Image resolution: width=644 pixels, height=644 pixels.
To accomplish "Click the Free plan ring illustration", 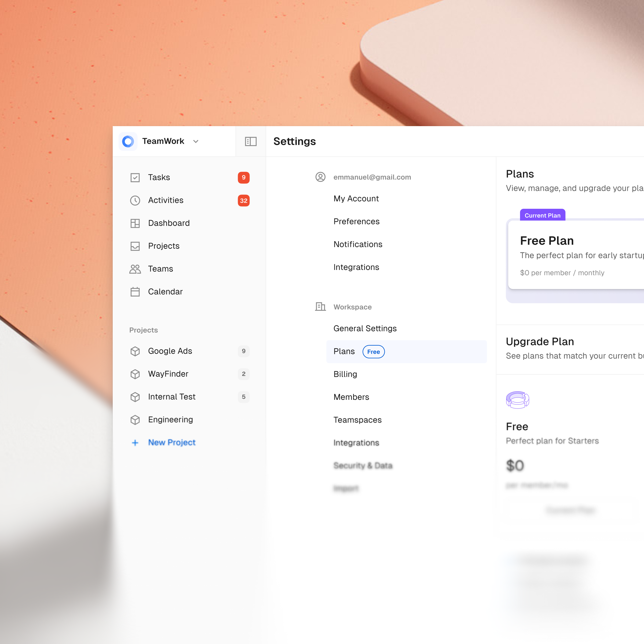I will 518,400.
